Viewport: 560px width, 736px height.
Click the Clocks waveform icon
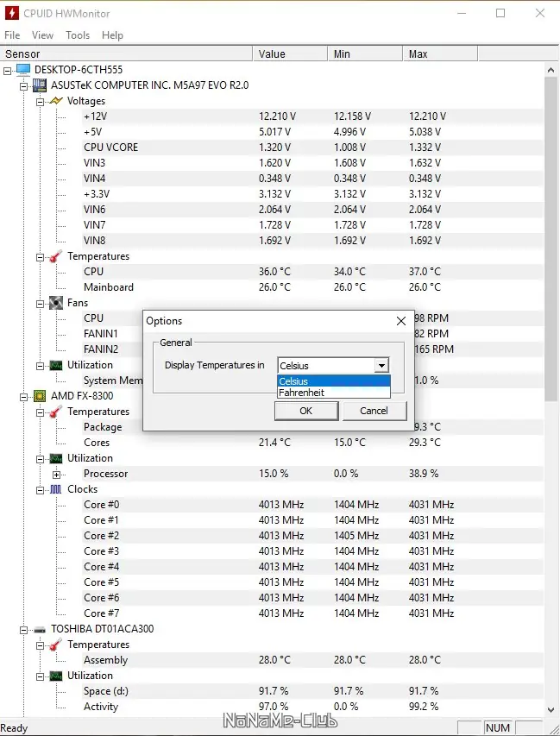(x=56, y=489)
